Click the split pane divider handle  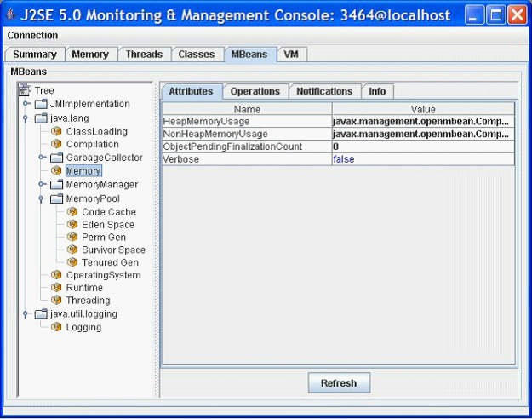pyautogui.click(x=157, y=239)
